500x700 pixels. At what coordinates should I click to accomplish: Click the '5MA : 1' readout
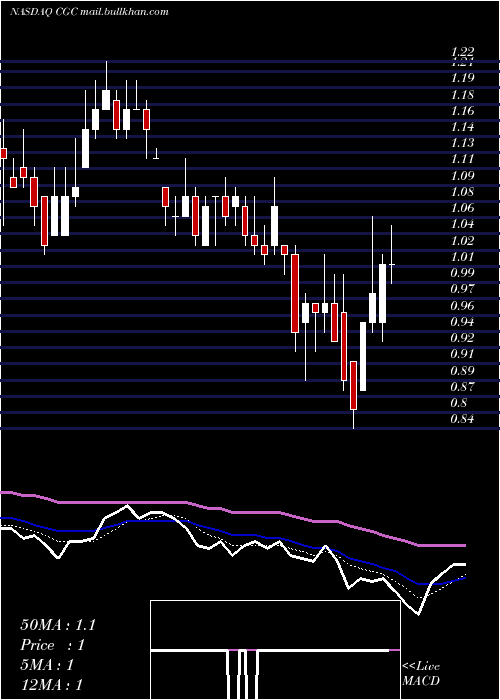click(x=47, y=665)
